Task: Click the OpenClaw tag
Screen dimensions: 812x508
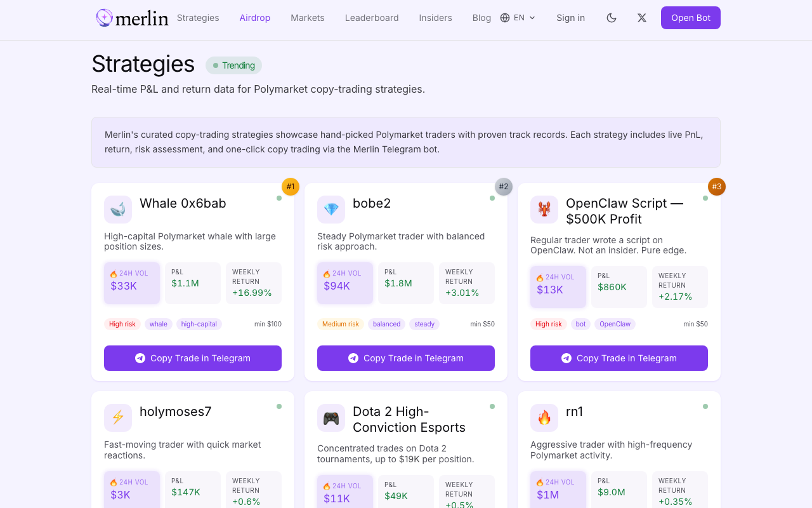Action: pos(615,324)
